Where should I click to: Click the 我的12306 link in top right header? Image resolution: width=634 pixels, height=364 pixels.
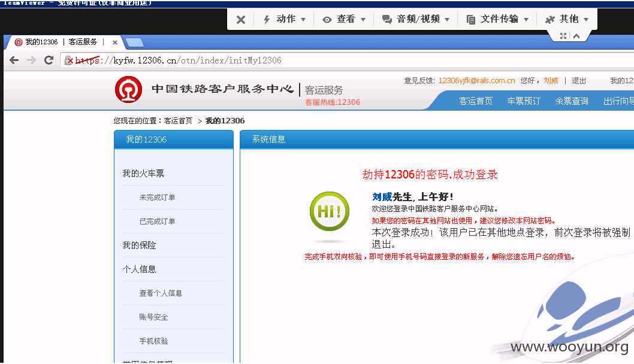622,81
